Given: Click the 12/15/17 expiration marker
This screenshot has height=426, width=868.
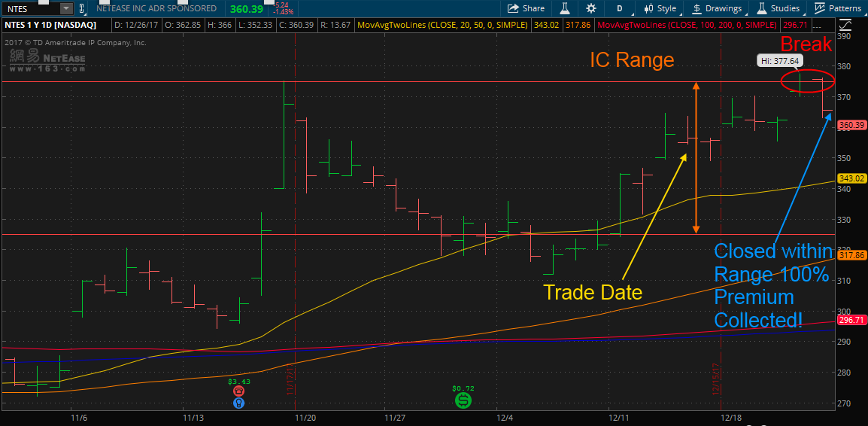Looking at the screenshot, I should tap(716, 378).
